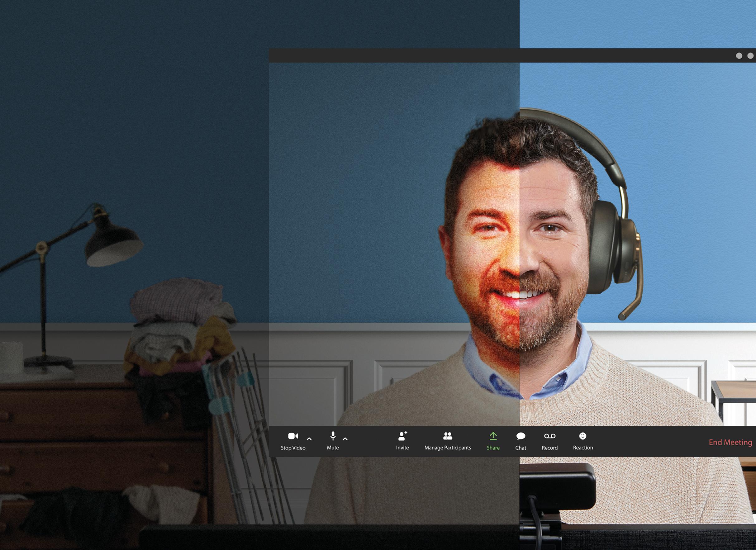
Task: Open participants via the two-person icon
Action: (447, 436)
